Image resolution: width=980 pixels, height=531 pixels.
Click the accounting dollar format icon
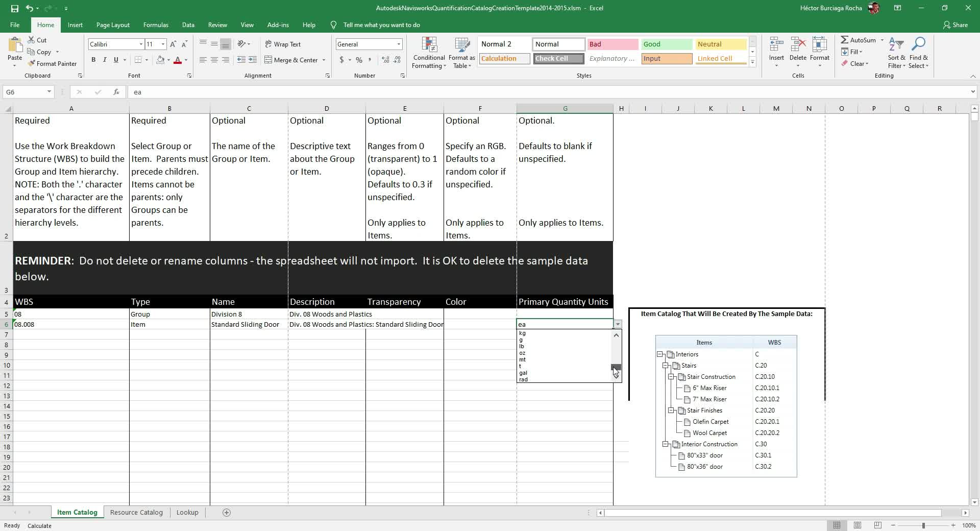coord(341,60)
